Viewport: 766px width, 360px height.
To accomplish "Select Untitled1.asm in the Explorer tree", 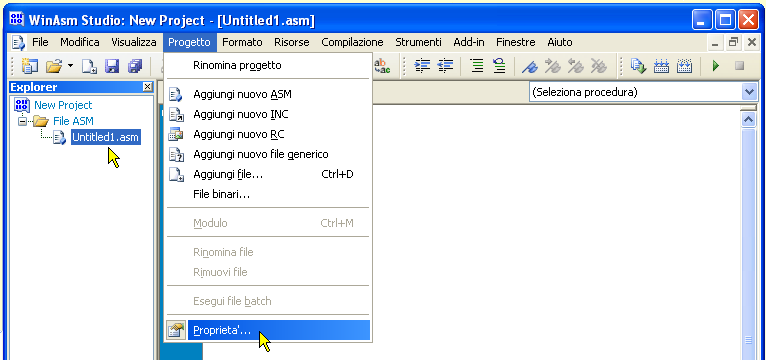I will [106, 137].
